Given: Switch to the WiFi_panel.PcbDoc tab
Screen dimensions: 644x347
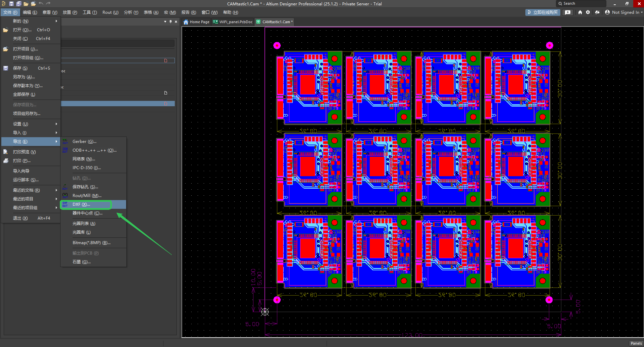Looking at the screenshot, I should (233, 22).
